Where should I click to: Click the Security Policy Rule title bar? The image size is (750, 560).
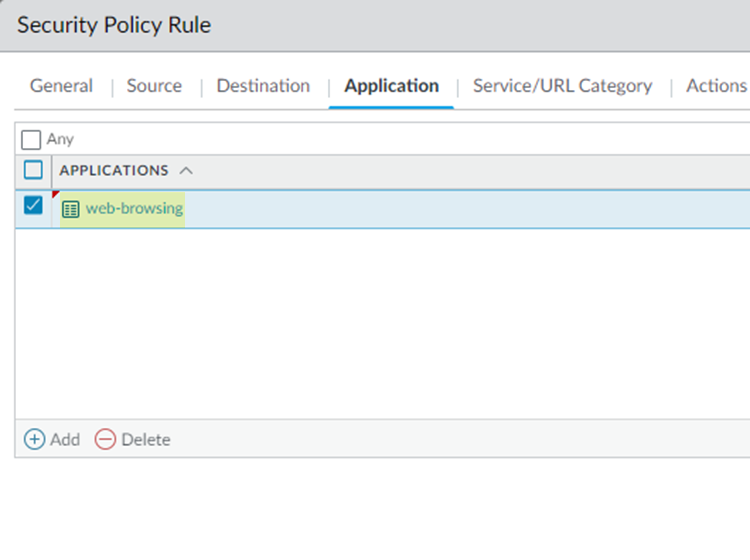click(x=375, y=25)
